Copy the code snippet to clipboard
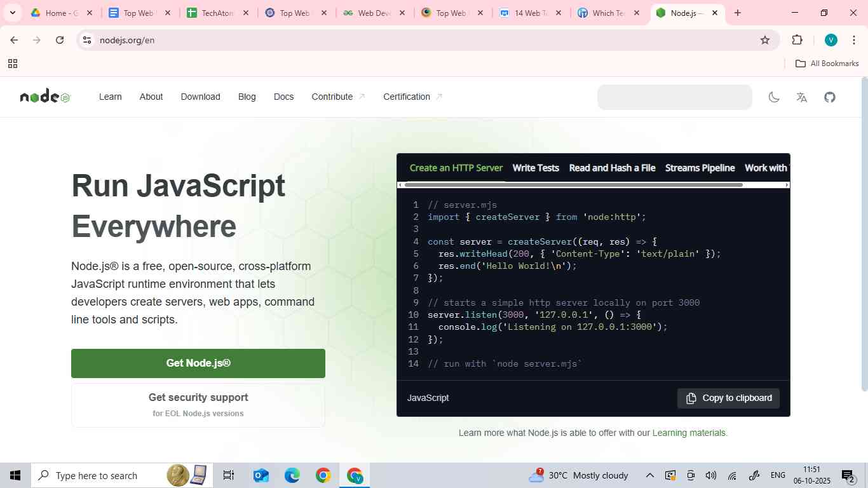The image size is (868, 488). (x=727, y=398)
